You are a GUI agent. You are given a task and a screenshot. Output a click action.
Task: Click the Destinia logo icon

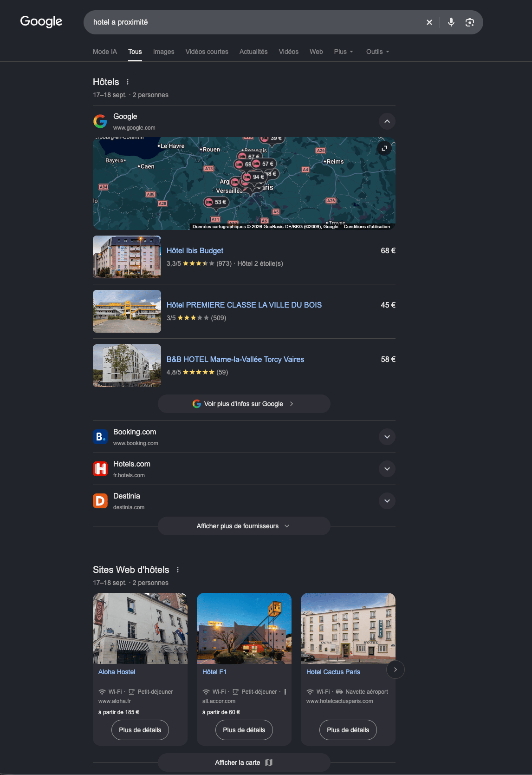tap(100, 501)
